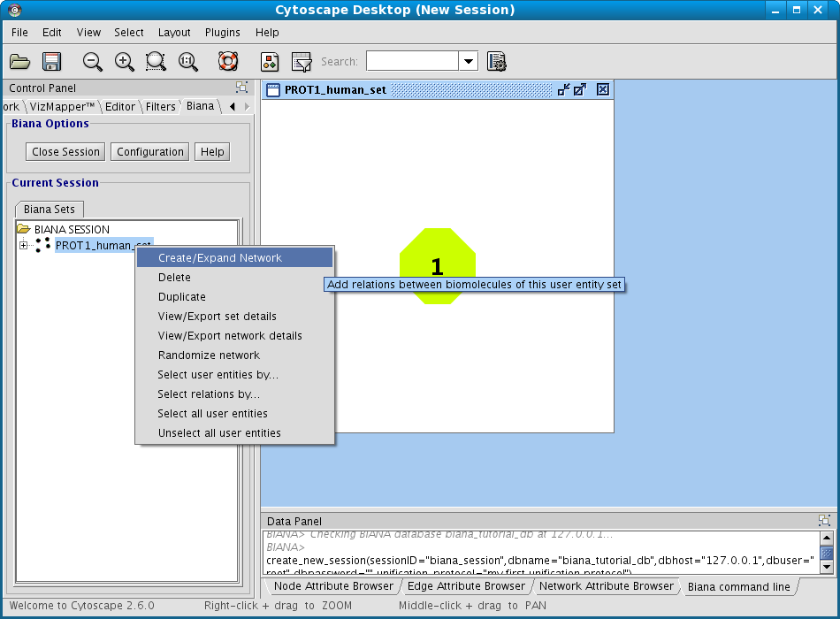Open the VizMapper toolbar icon
Screen dimensions: 840x619
pos(270,62)
